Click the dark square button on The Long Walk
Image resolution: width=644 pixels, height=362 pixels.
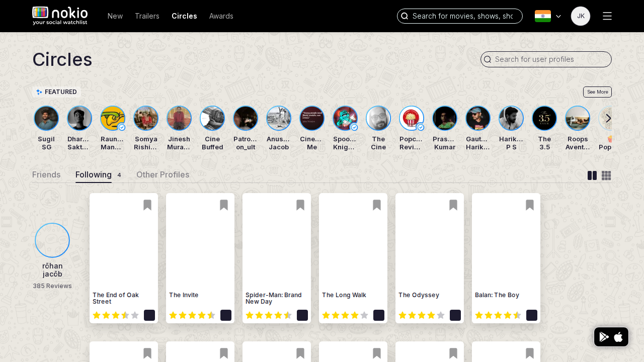pos(379,315)
